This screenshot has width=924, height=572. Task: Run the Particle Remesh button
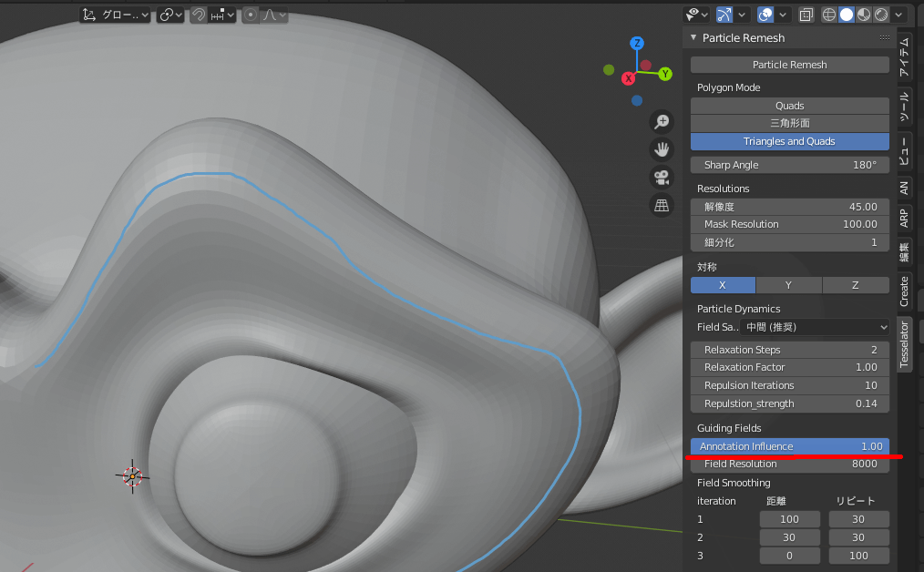coord(790,65)
